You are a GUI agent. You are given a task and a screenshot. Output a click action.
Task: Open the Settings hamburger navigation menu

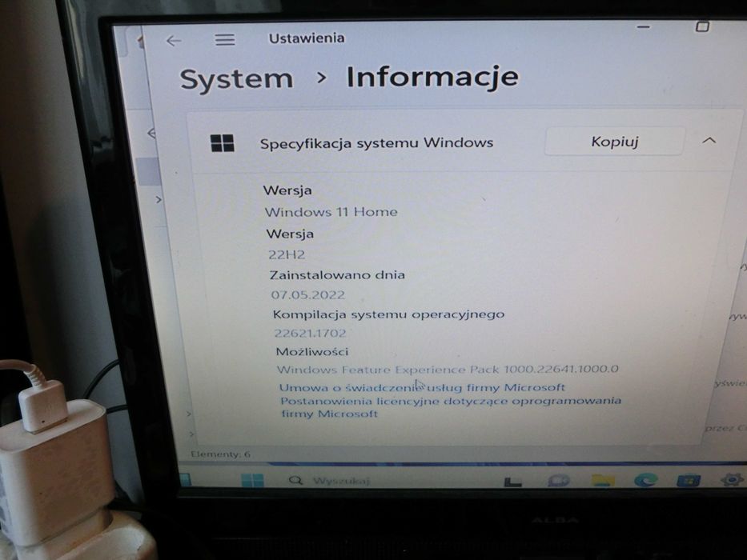225,39
